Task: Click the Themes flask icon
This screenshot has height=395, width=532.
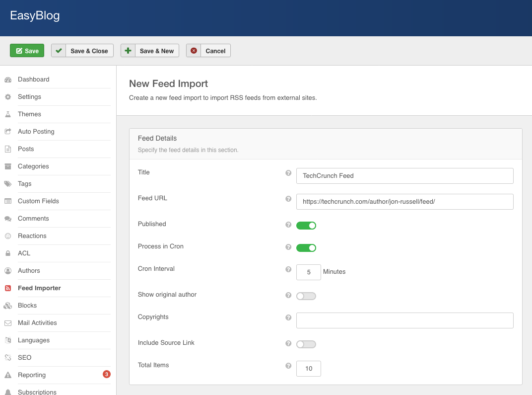Action: tap(8, 114)
